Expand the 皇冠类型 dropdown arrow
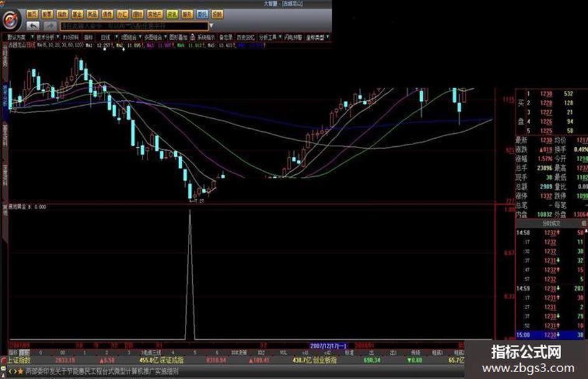 pos(328,37)
